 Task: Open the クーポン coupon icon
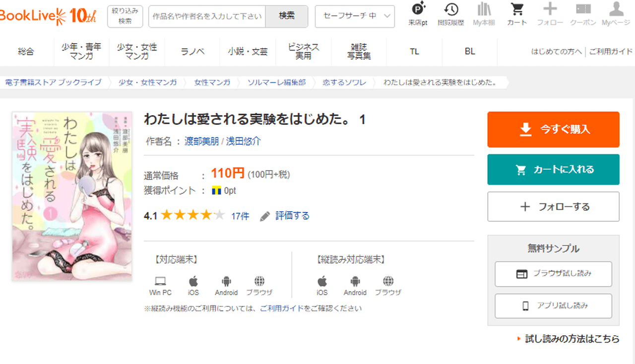pyautogui.click(x=583, y=10)
